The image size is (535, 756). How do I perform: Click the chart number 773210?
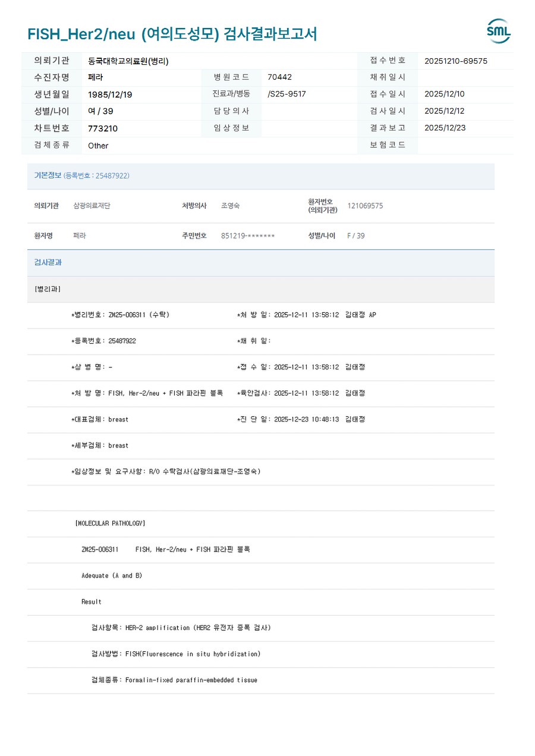[x=103, y=128]
